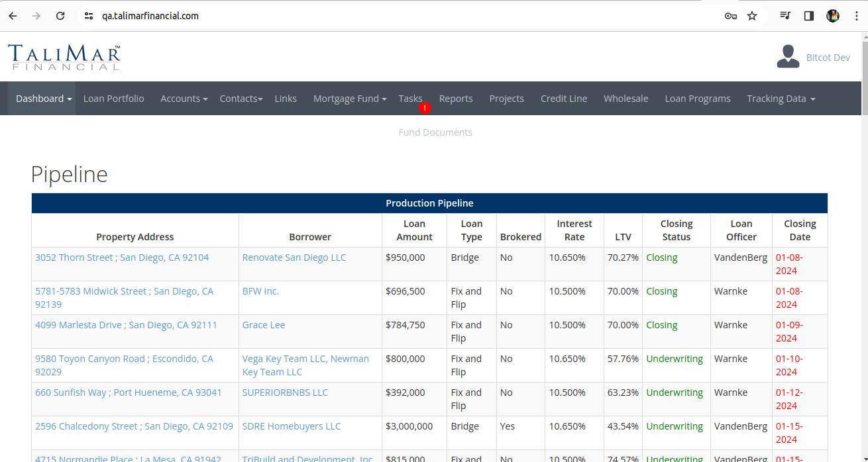Expand the Dashboard dropdown menu
Image resolution: width=868 pixels, height=462 pixels.
44,99
